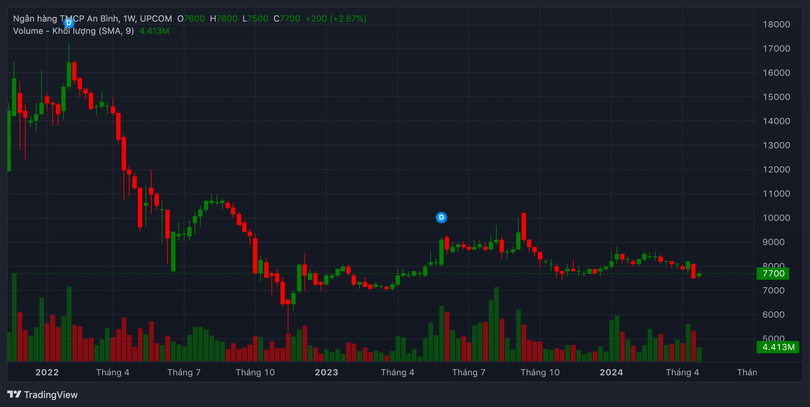Screen dimensions: 810x407
Task: Click the green 7700 current price label
Action: point(773,273)
